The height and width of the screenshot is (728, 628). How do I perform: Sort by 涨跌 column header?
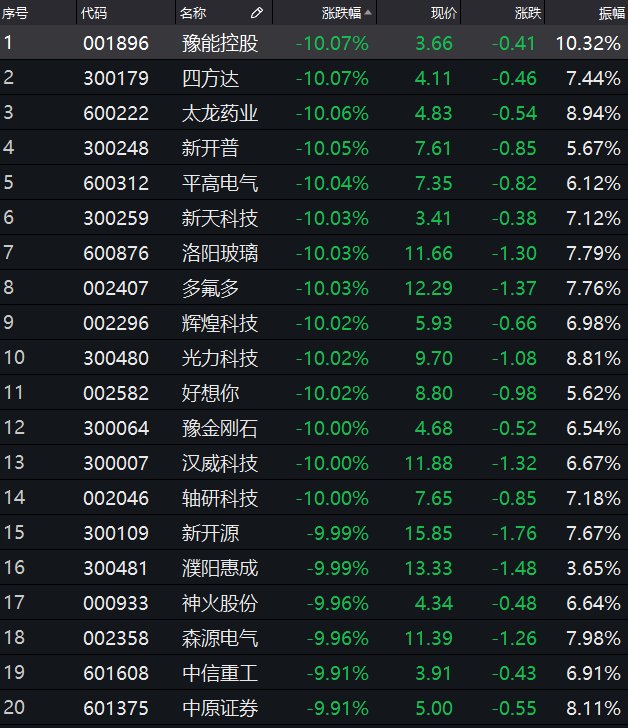point(528,13)
